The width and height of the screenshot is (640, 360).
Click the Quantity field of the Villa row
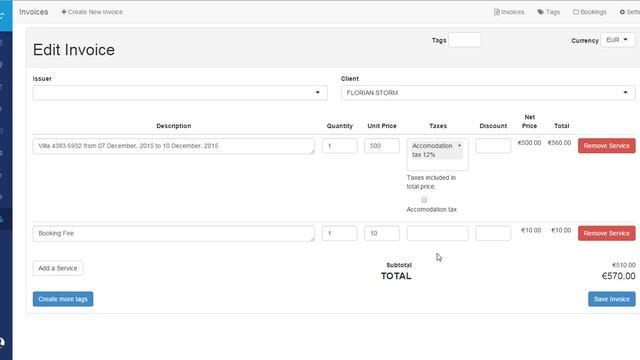click(340, 146)
